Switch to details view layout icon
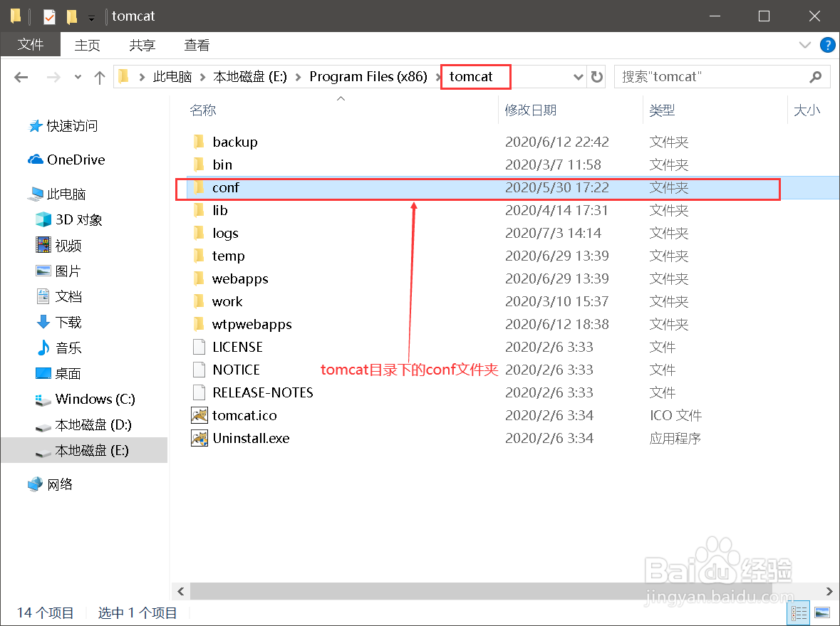This screenshot has width=840, height=626. (x=799, y=613)
